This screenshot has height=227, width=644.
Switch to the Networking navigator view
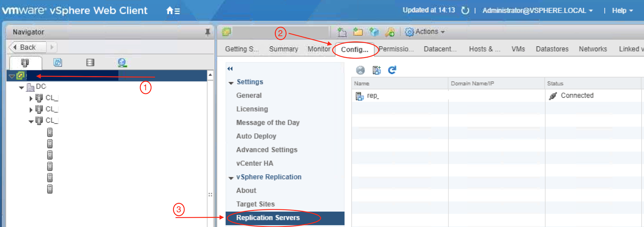[x=122, y=62]
